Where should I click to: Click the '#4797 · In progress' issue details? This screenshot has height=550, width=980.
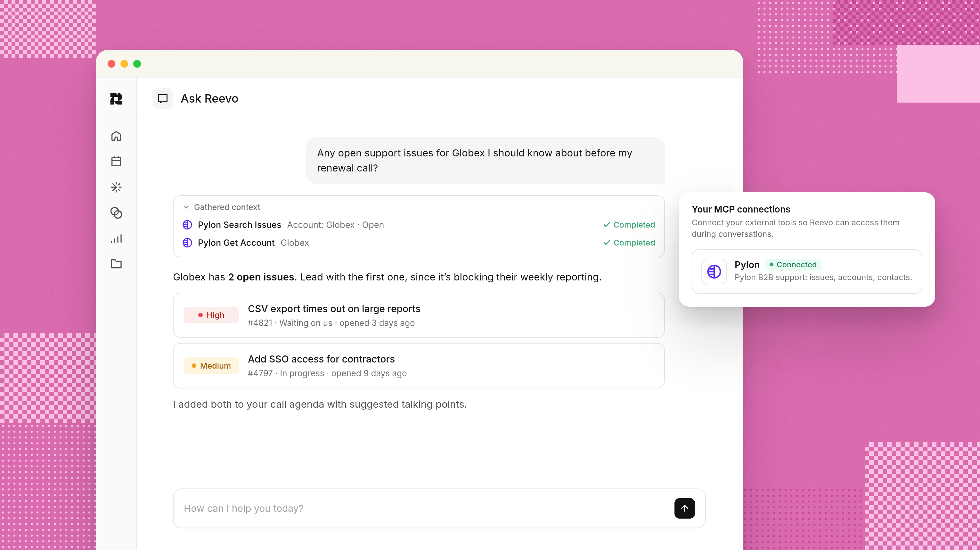(x=327, y=373)
